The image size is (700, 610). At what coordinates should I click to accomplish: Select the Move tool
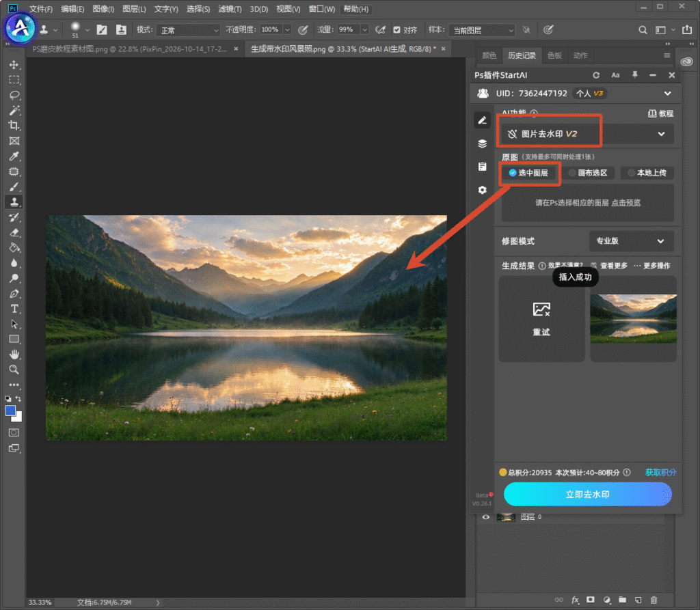pyautogui.click(x=14, y=65)
